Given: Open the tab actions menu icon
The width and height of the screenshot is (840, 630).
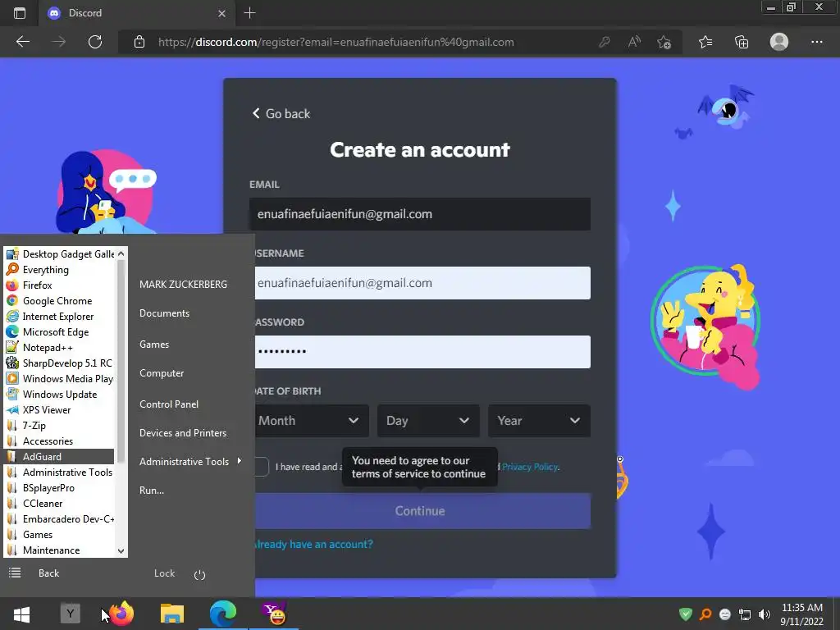Looking at the screenshot, I should point(20,13).
